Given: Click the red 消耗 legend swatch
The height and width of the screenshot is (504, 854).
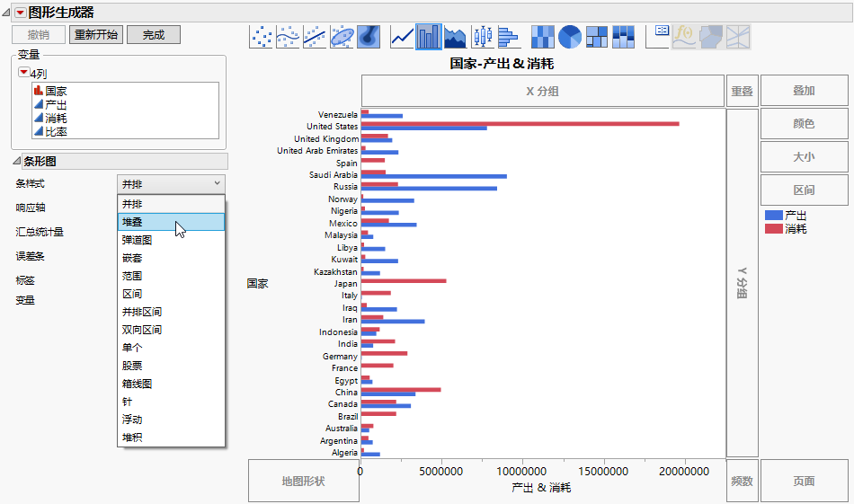Looking at the screenshot, I should click(x=773, y=228).
